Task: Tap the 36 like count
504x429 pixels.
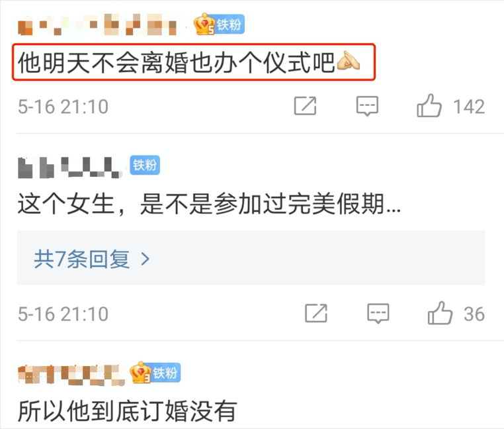Action: [x=474, y=314]
